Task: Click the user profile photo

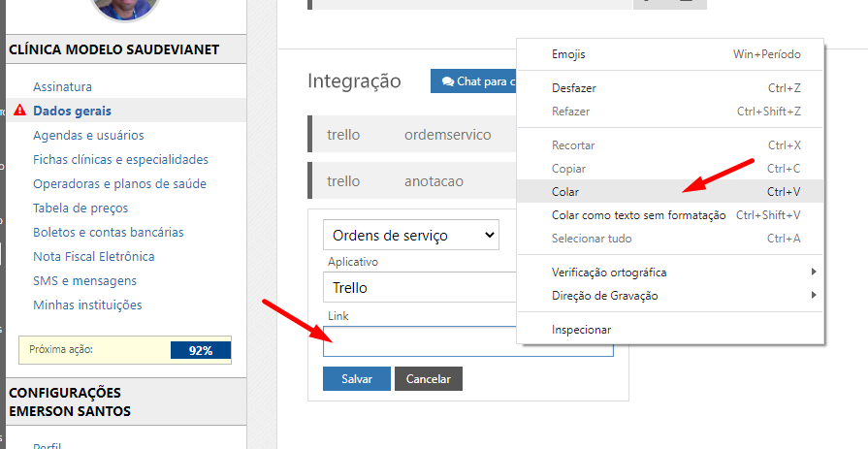Action: coord(124,8)
